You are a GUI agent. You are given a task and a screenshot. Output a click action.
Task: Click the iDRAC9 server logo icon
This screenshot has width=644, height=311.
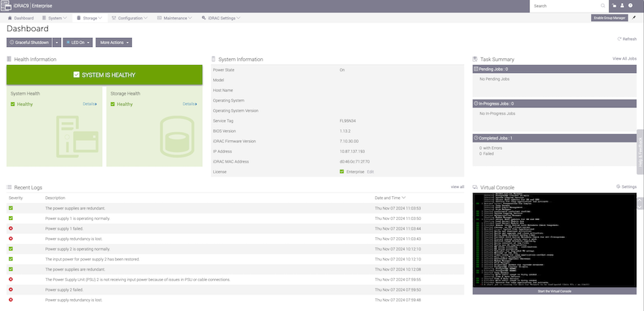pyautogui.click(x=7, y=5)
